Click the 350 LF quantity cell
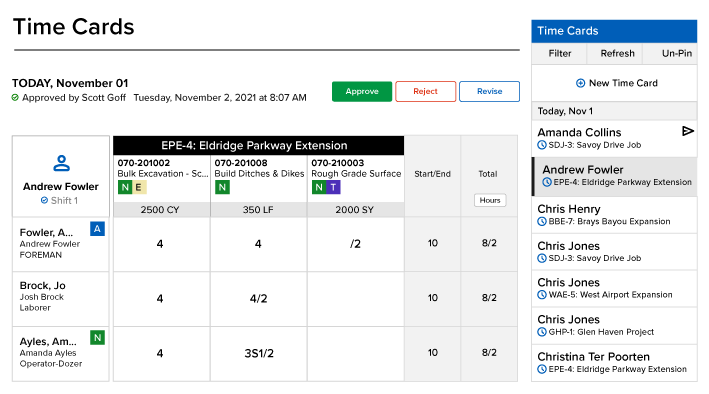The image size is (709, 394). [x=258, y=210]
